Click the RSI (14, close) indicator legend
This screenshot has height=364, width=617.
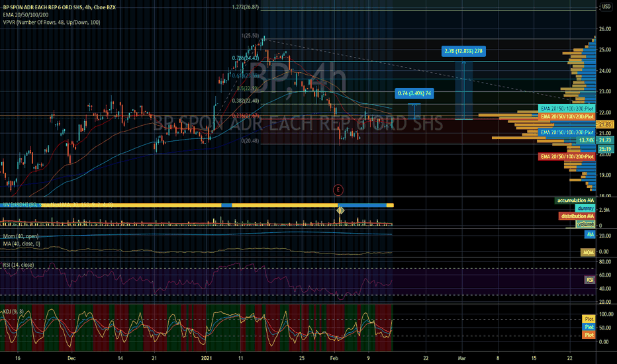click(19, 265)
